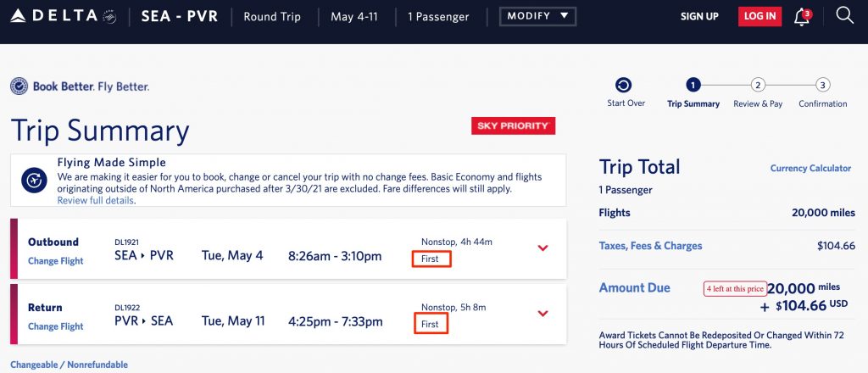
Task: Open search with magnifying glass icon
Action: pyautogui.click(x=844, y=16)
